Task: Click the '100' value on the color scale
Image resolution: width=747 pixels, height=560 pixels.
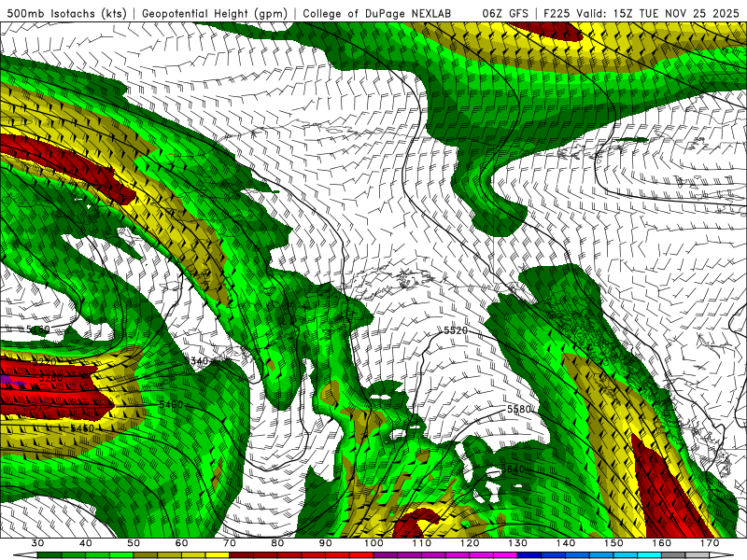Action: (373, 543)
